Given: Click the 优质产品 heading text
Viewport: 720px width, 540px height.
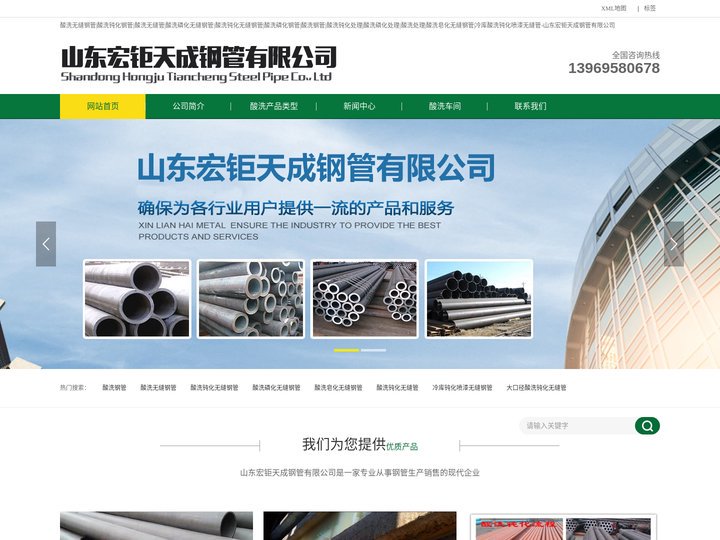Looking at the screenshot, I should tap(402, 447).
